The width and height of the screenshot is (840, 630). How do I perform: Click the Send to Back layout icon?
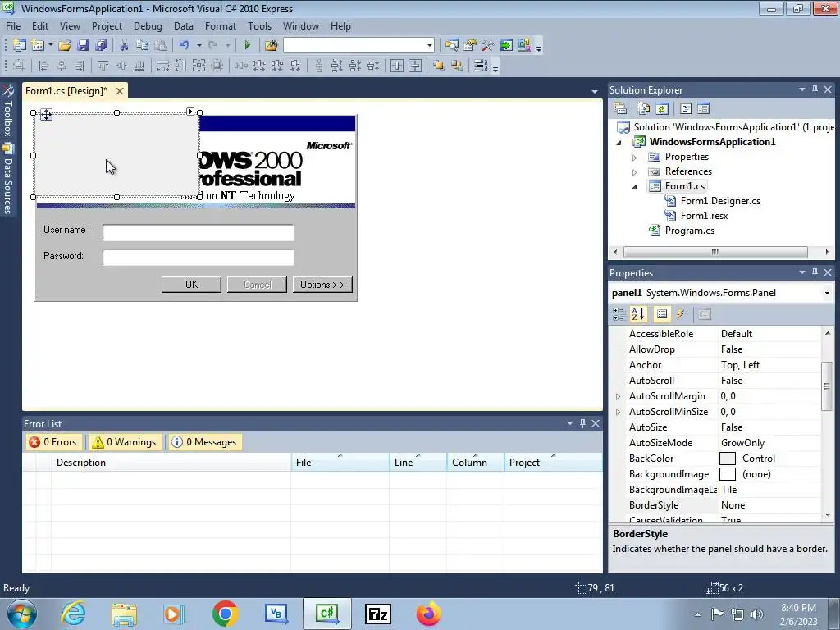click(x=458, y=66)
